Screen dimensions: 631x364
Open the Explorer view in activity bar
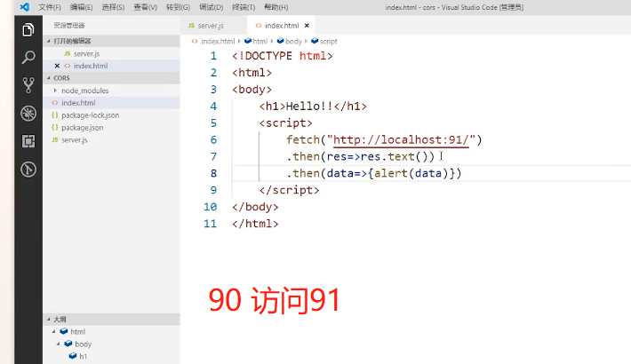click(28, 29)
